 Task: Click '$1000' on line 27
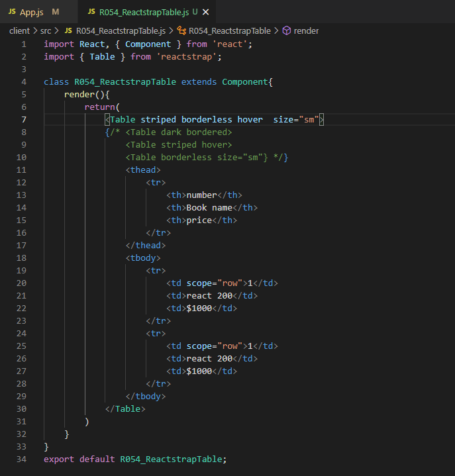(199, 371)
